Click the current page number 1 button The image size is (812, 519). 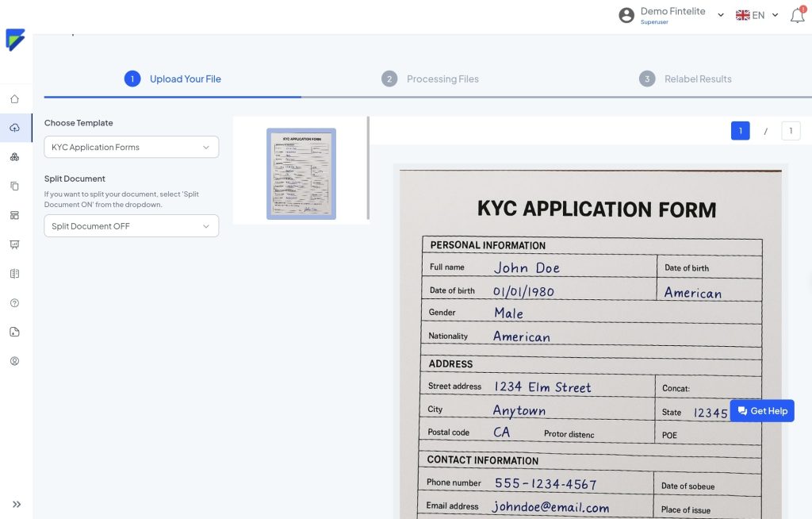[740, 131]
